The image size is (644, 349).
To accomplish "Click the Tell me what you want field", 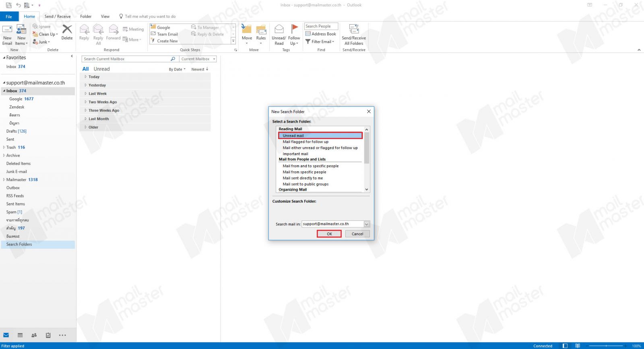I will tap(150, 17).
